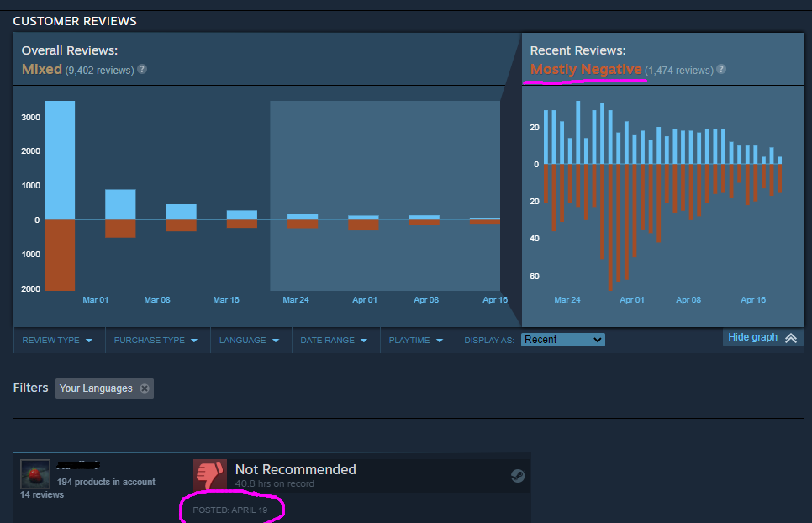
Task: Click the Your Languages filter tag
Action: tap(96, 388)
